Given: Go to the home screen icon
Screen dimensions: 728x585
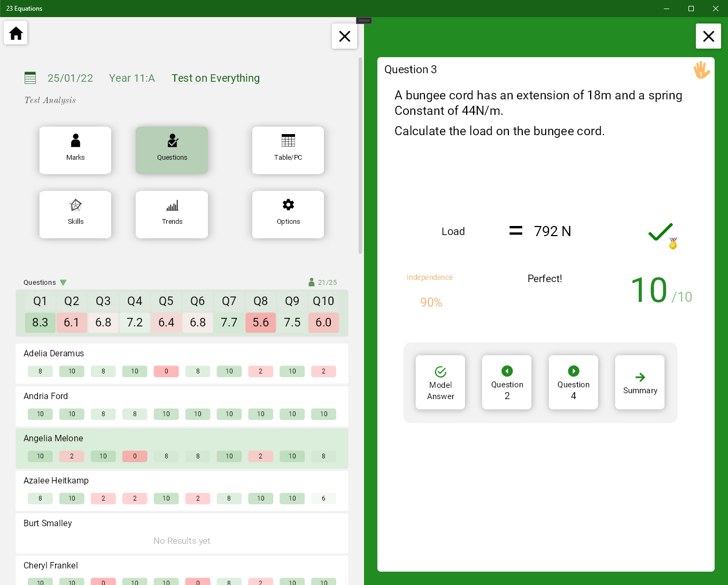Looking at the screenshot, I should (x=16, y=33).
